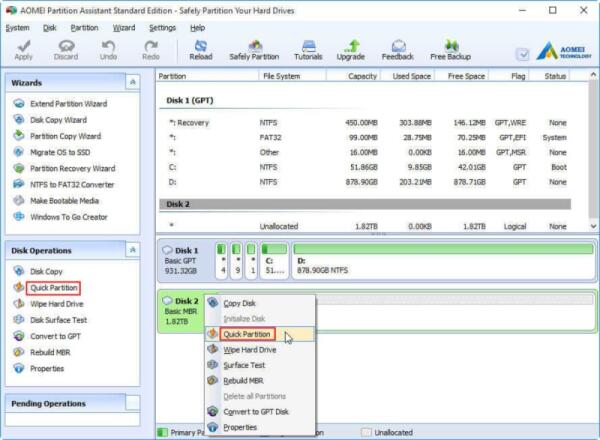
Task: Expand the Pending Operations panel
Action: 133,402
